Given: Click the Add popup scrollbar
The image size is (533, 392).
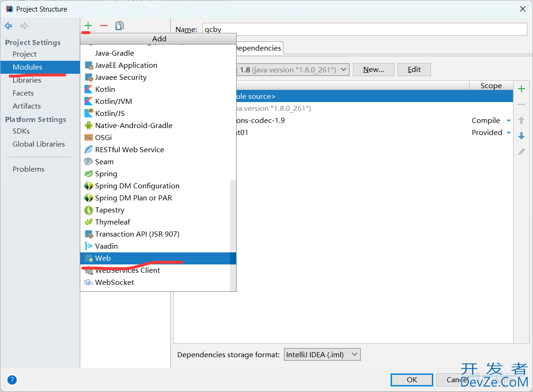Looking at the screenshot, I should (233, 235).
